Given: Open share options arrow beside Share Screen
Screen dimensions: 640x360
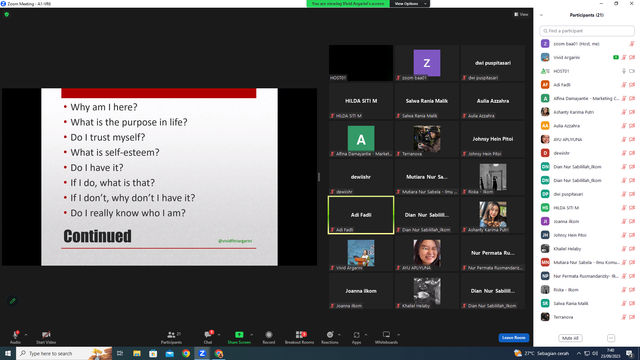Looking at the screenshot, I should point(251,335).
